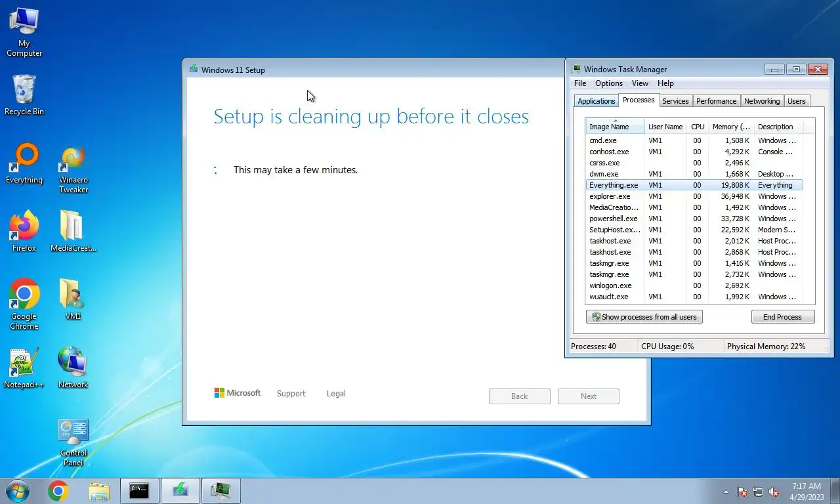Switch to Task Manager taskbar button

[x=221, y=491]
